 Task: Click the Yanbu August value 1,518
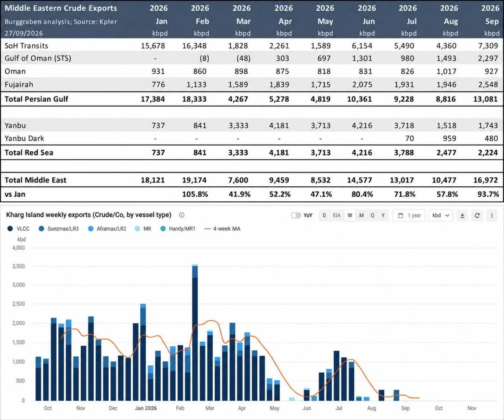[446, 125]
